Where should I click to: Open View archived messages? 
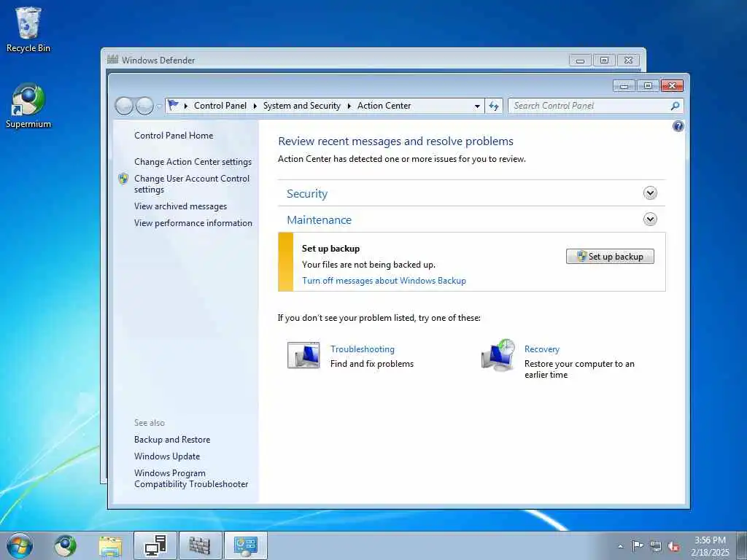[181, 206]
